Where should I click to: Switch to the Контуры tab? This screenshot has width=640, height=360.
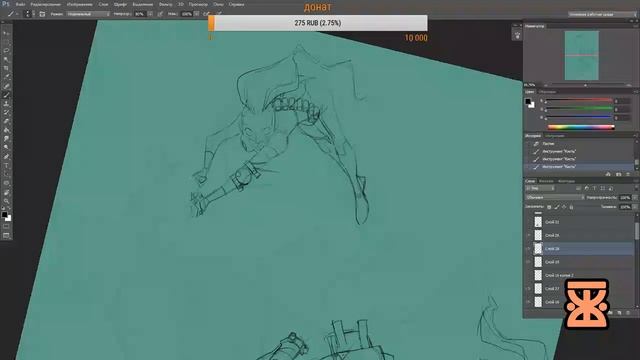click(566, 181)
